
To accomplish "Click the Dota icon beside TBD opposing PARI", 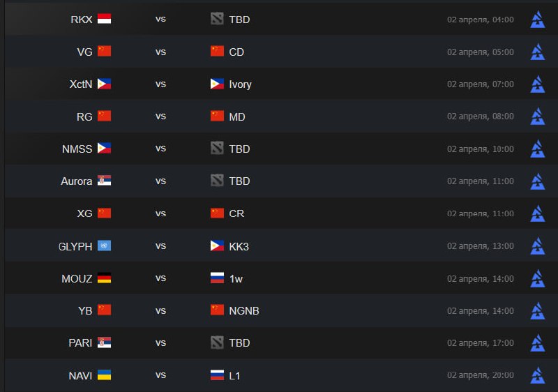I will [x=217, y=343].
